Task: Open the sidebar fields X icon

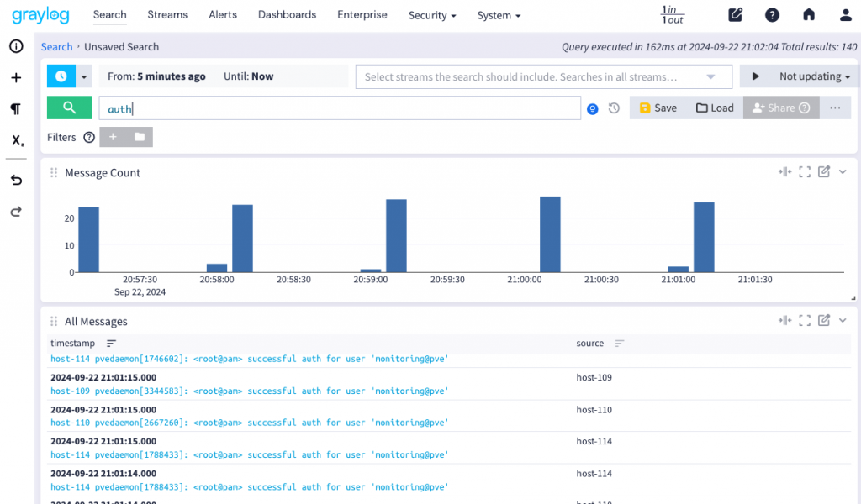Action: (x=18, y=140)
